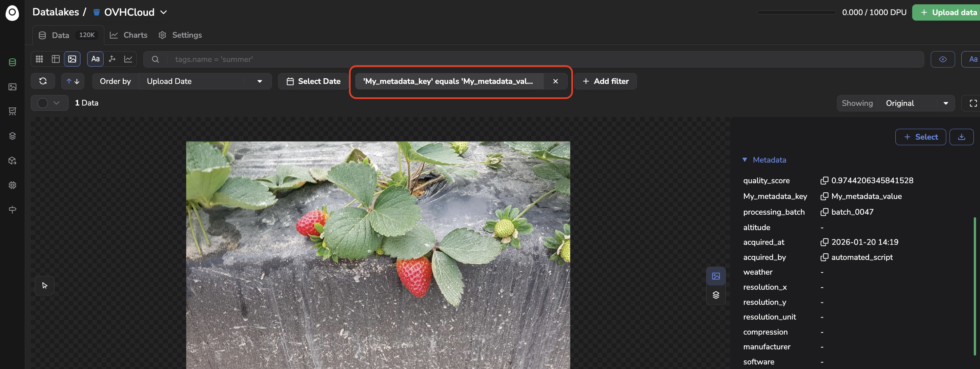The height and width of the screenshot is (369, 980).
Task: Open fullscreen view icon
Action: coord(973,103)
